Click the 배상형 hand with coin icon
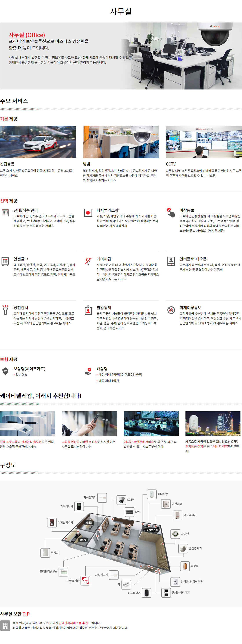This screenshot has width=242, height=644. point(88,371)
